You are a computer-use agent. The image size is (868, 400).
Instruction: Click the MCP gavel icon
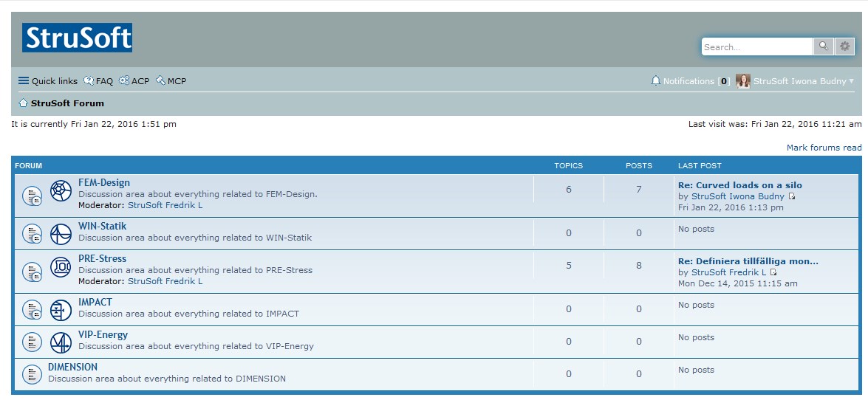pos(160,80)
